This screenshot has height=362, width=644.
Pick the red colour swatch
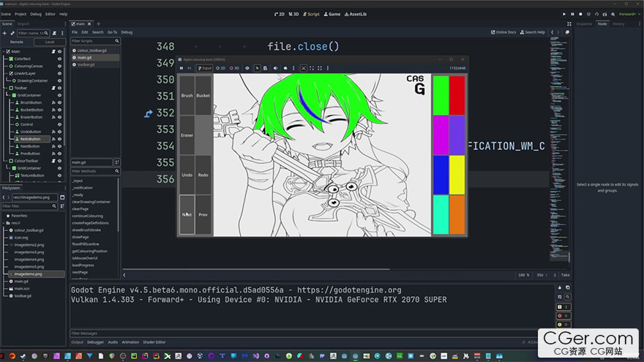click(457, 95)
